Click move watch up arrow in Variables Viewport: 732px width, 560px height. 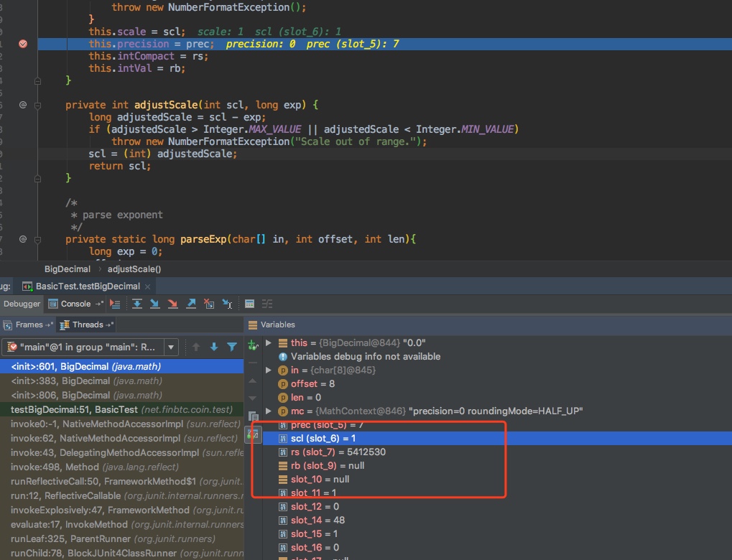(x=253, y=381)
